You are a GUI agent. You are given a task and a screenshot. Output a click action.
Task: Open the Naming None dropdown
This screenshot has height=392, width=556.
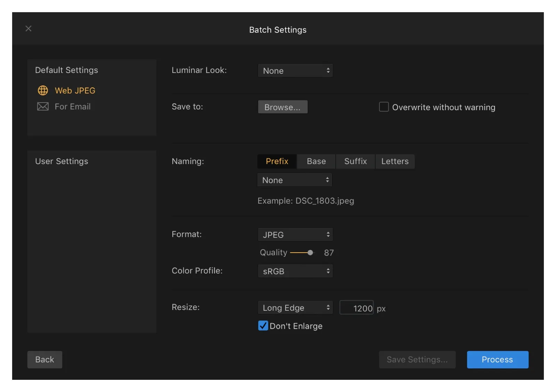click(295, 180)
